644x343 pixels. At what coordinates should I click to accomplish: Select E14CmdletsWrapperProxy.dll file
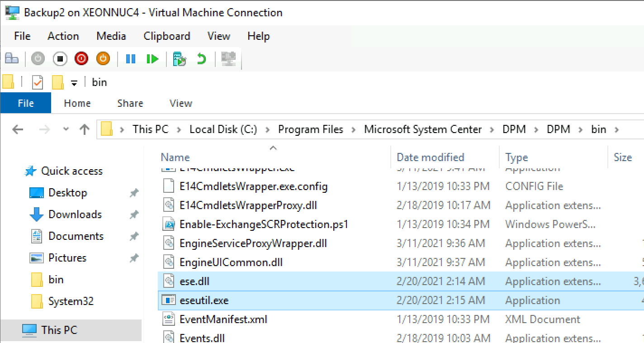click(248, 205)
